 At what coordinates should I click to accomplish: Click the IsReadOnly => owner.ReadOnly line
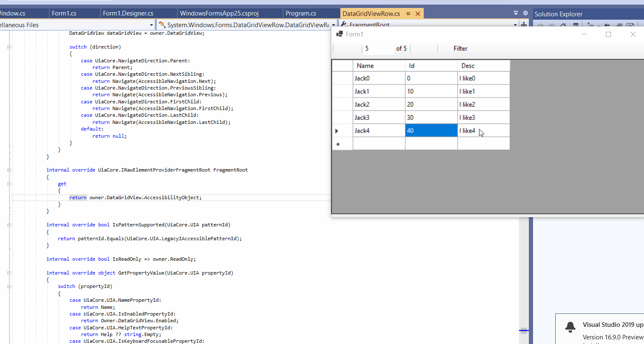point(121,259)
